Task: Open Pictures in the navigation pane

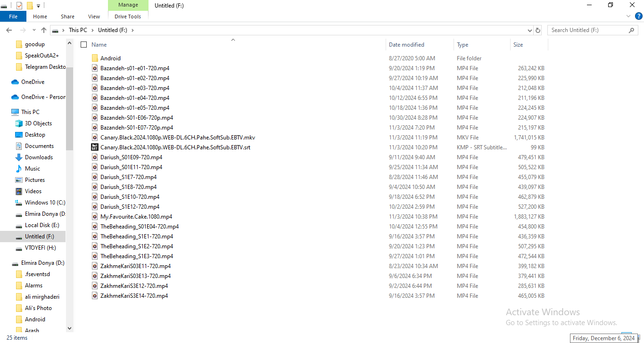Action: [34, 180]
